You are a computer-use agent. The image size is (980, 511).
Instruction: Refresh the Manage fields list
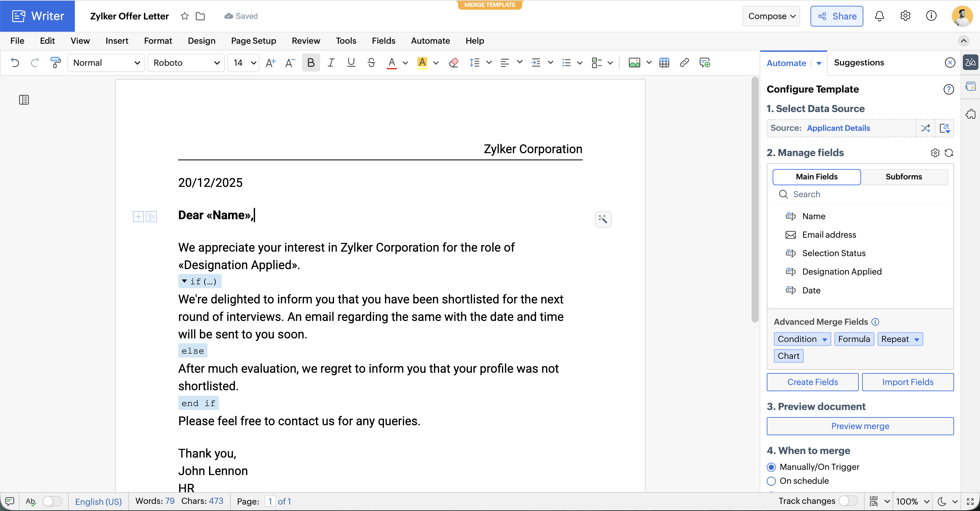(x=949, y=153)
